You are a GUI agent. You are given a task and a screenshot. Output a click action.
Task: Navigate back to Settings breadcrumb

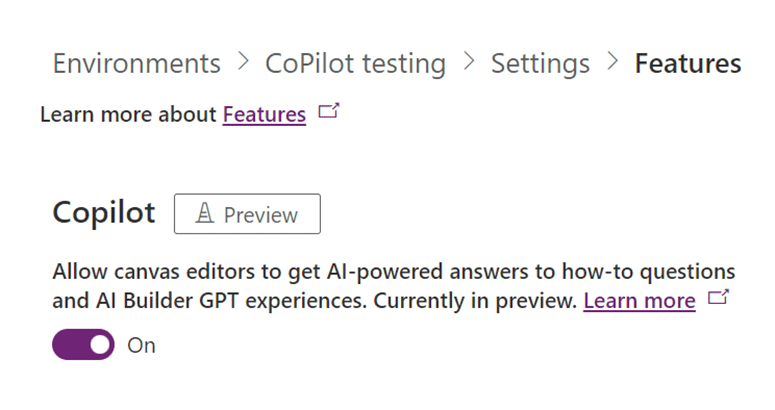(x=540, y=64)
